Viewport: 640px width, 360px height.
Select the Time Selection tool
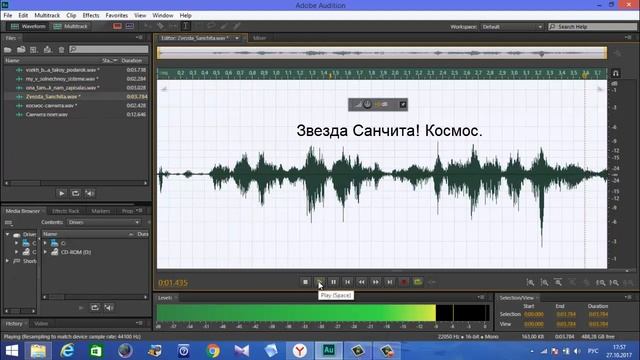(186, 27)
